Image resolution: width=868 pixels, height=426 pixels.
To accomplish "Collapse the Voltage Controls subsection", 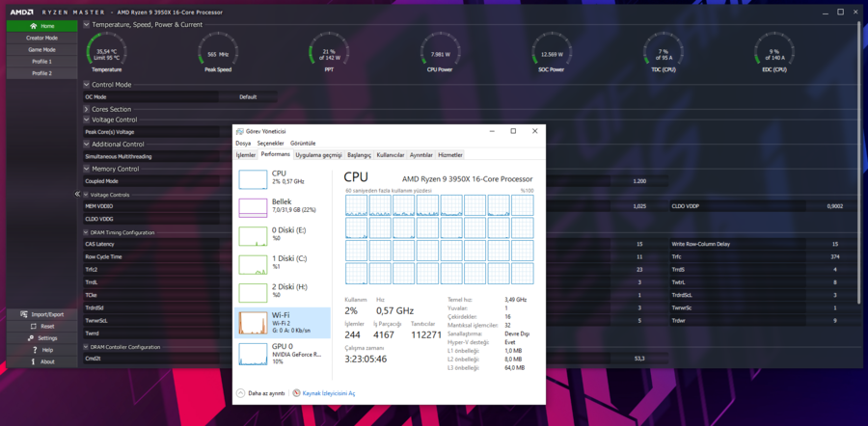I will 87,195.
